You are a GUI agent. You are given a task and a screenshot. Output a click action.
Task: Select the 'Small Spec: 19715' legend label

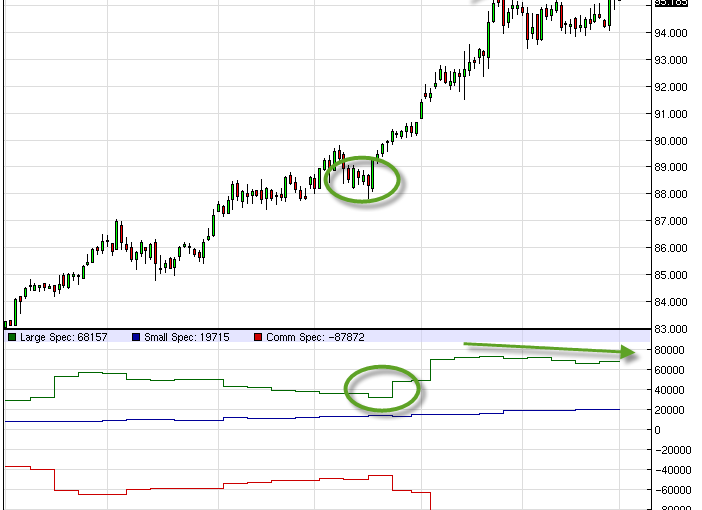[x=187, y=337]
